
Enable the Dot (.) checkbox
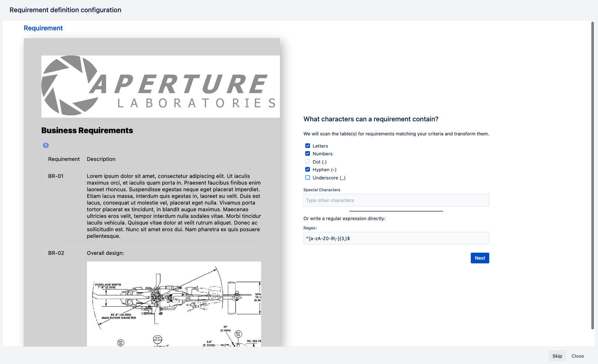(308, 162)
